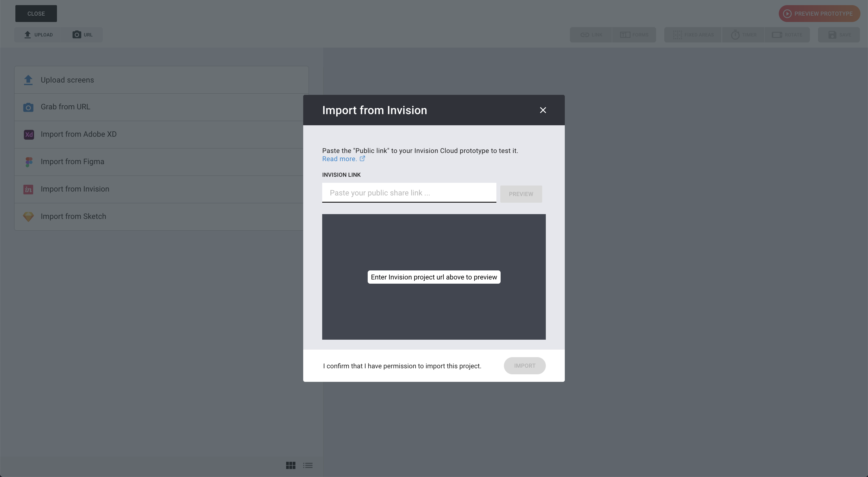The image size is (868, 477).
Task: Click the Save button in toolbar
Action: coord(839,35)
